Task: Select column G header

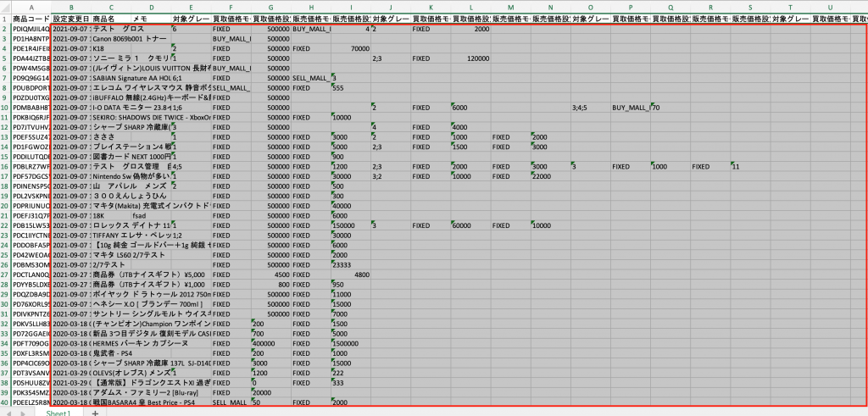Action: (270, 8)
